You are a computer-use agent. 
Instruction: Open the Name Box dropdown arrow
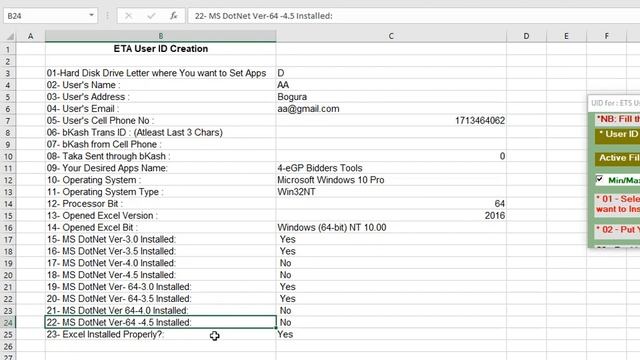(91, 16)
